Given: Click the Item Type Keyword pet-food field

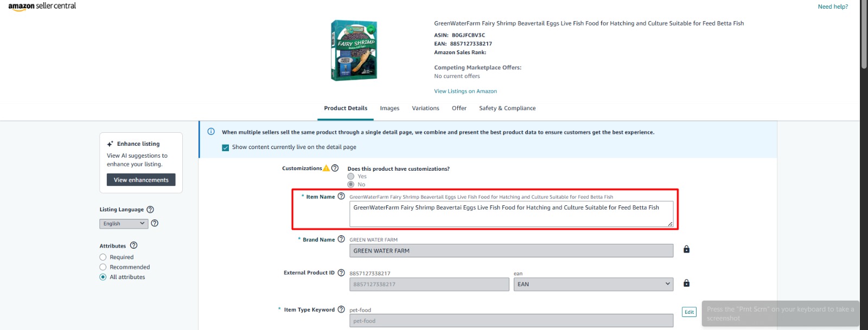Looking at the screenshot, I should click(511, 320).
